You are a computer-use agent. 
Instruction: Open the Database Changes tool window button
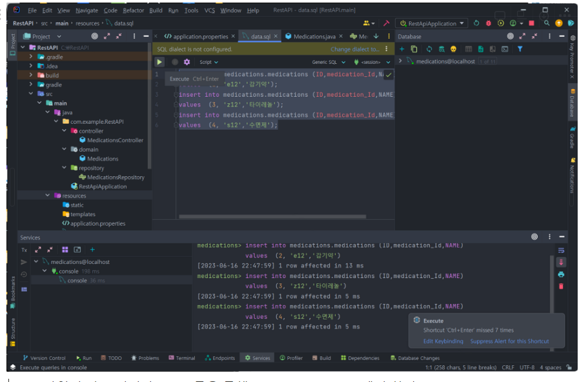coord(415,358)
